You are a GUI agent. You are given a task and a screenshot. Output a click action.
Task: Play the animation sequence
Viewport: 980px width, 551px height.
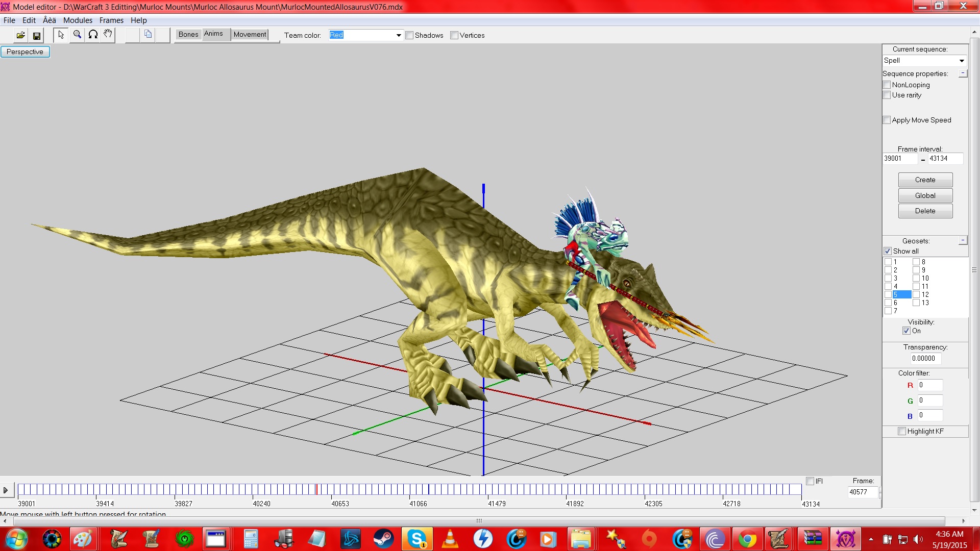tap(6, 490)
